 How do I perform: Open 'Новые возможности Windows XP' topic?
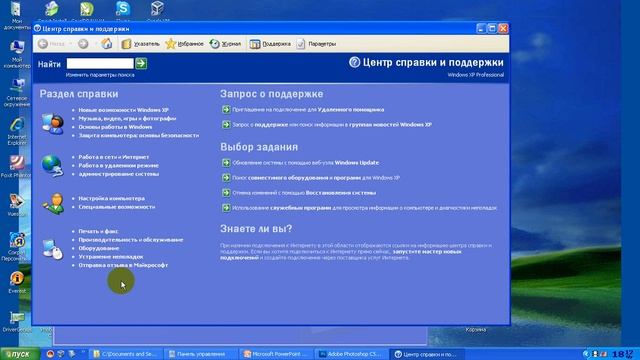coord(123,110)
